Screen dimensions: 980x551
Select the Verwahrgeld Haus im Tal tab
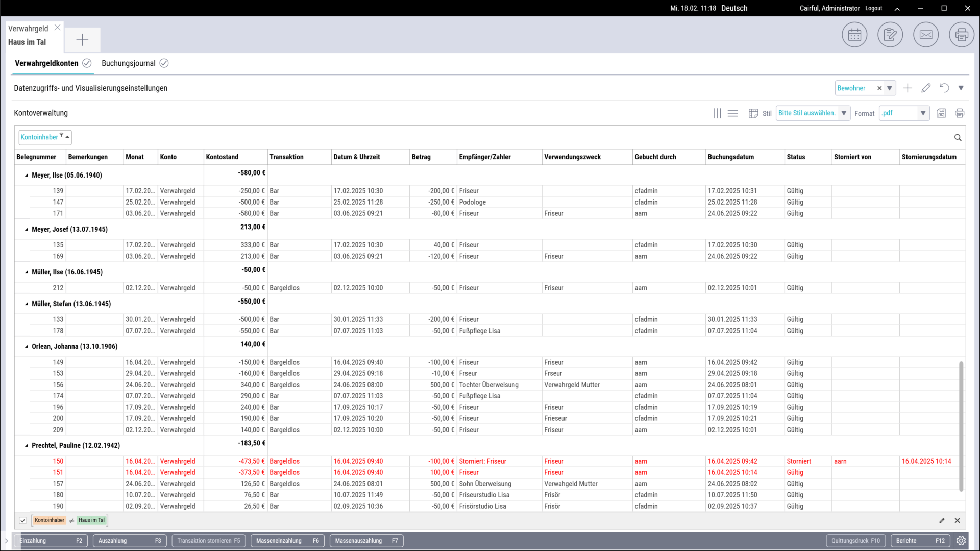click(x=29, y=35)
